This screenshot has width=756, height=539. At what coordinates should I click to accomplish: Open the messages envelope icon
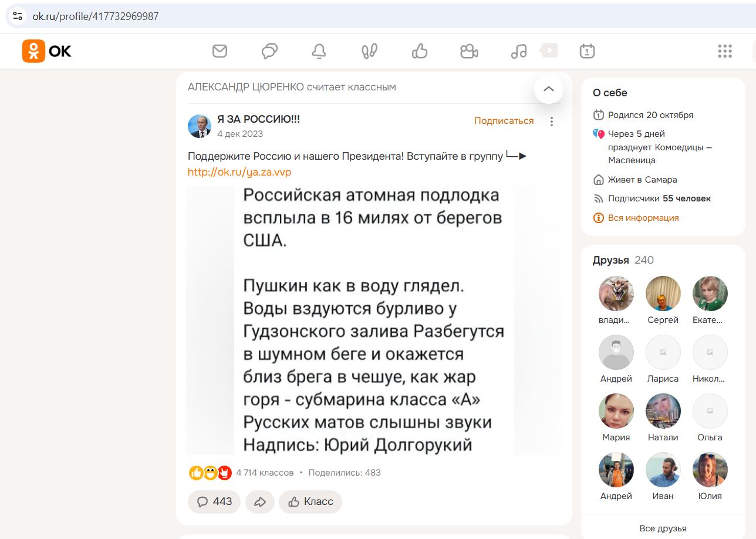220,51
